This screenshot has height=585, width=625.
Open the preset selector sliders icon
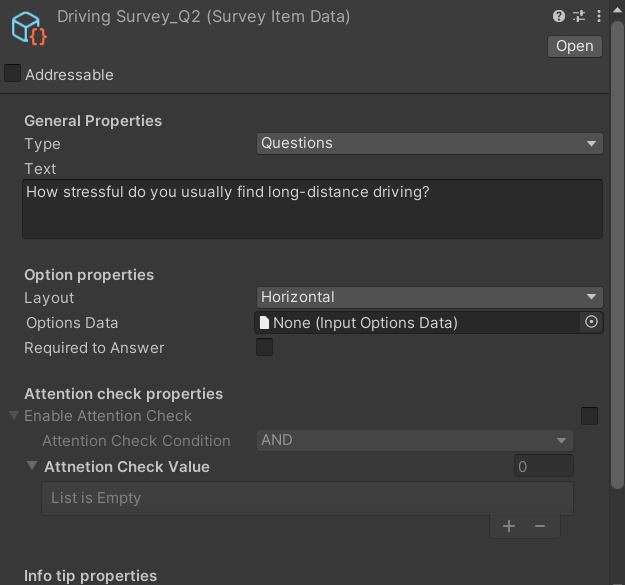pos(579,16)
